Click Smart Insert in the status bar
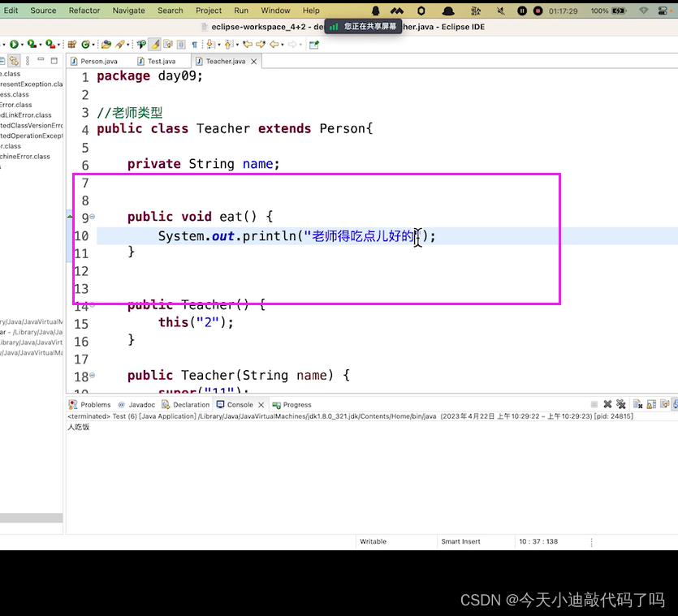Viewport: 678px width, 616px height. (x=460, y=541)
